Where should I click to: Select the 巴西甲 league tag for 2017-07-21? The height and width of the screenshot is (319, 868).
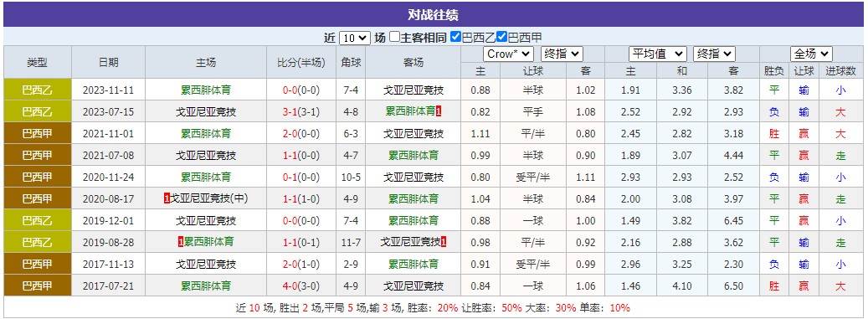(x=37, y=286)
